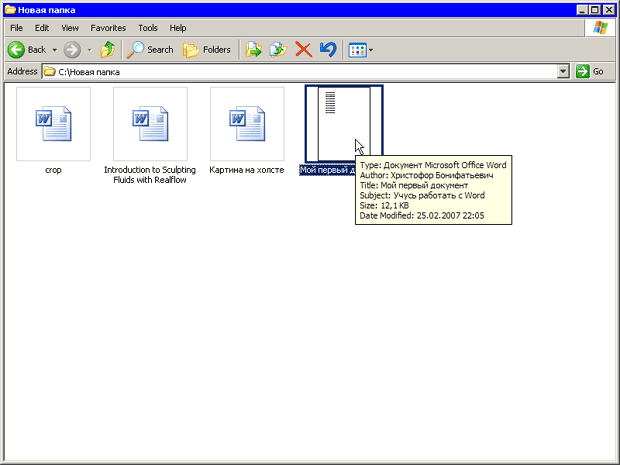Click the folder icon in title bar
620x465 pixels.
pos(10,10)
